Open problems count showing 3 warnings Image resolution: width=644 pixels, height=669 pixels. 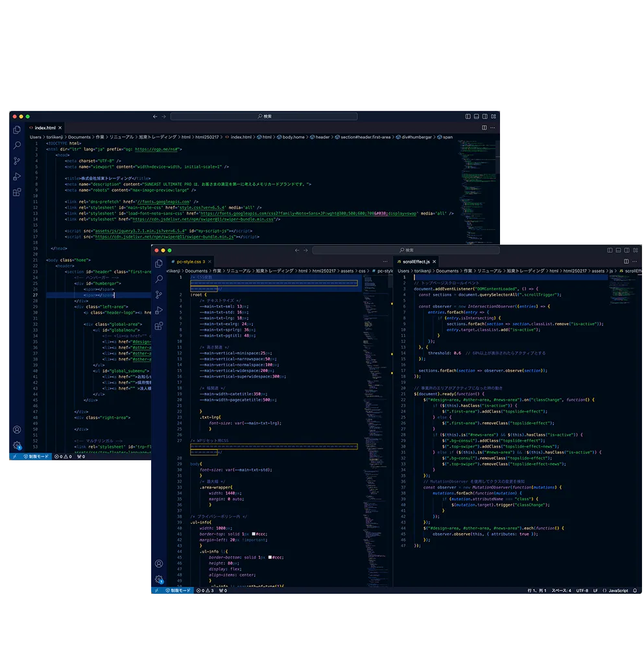[x=206, y=591]
